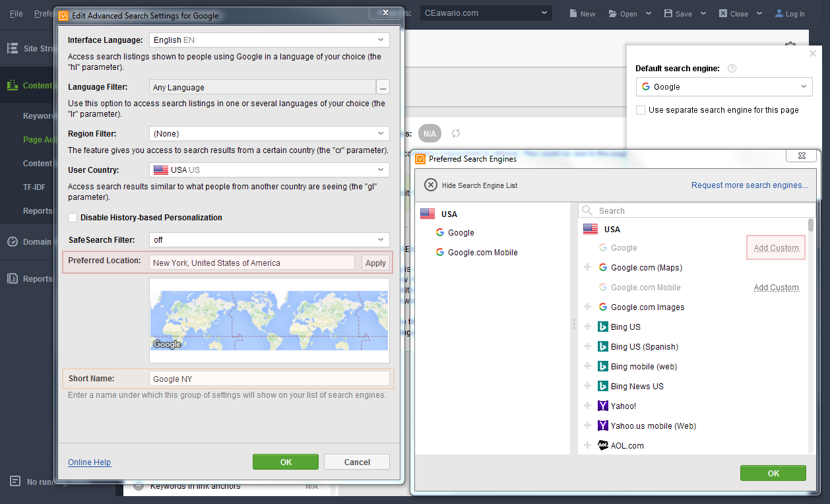Click the Open project folder icon
830x504 pixels.
tap(612, 13)
